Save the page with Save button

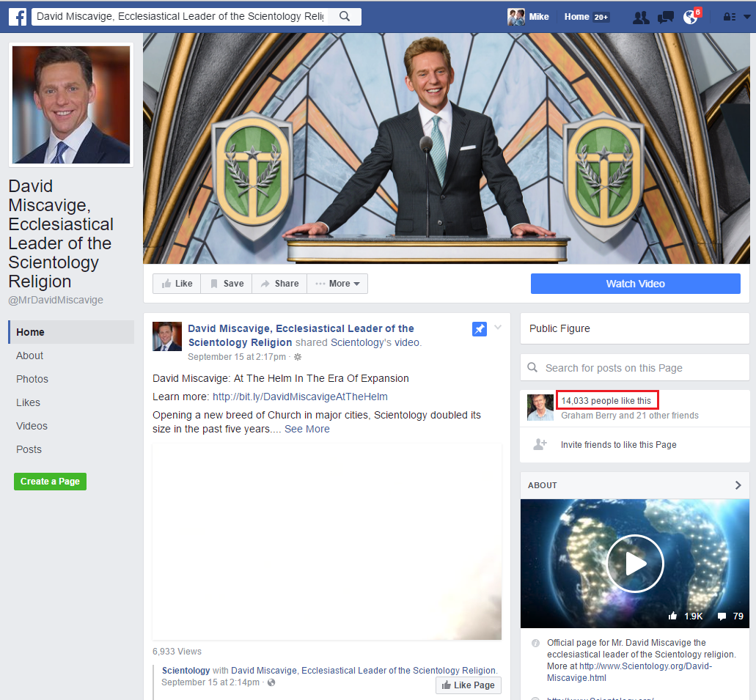click(227, 284)
